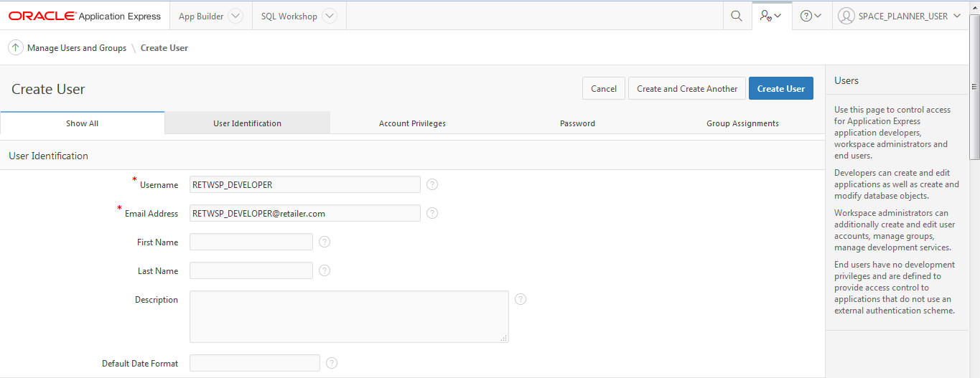Open the Administration user-wrench menu icon
Screen dimensions: 980x378
(x=771, y=16)
